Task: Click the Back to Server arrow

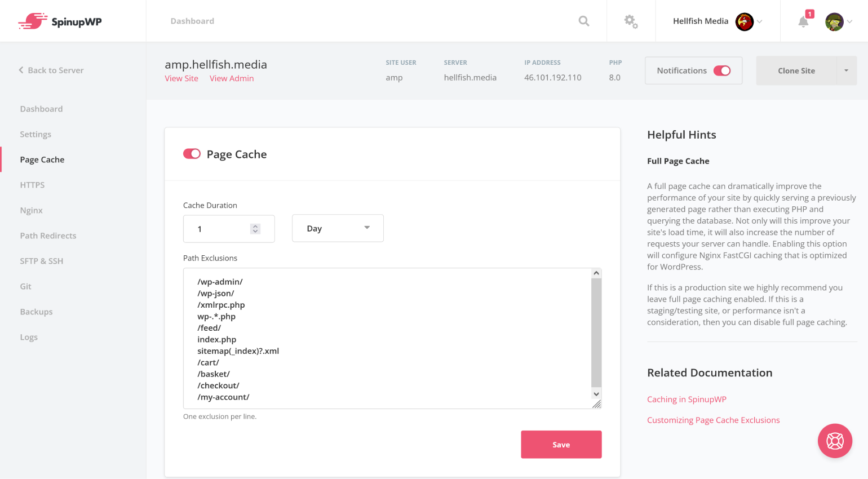Action: tap(21, 70)
